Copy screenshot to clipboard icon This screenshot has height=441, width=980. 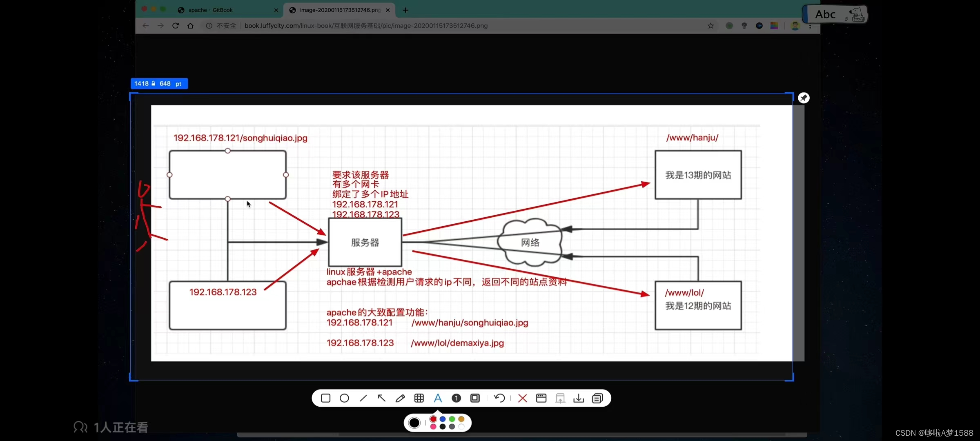pos(597,398)
